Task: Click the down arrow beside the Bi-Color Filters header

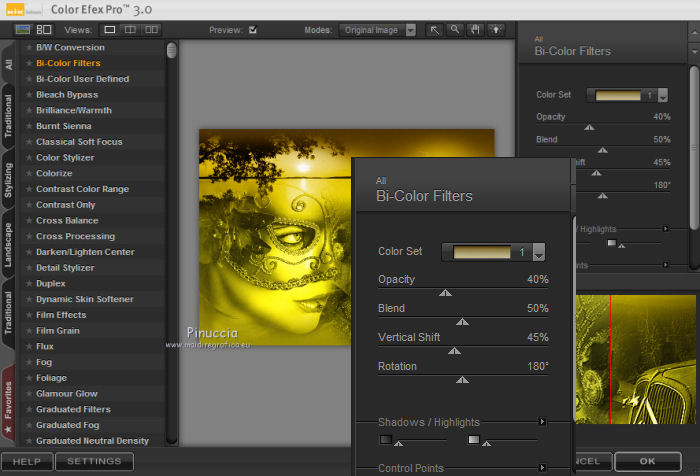Action: tap(694, 52)
